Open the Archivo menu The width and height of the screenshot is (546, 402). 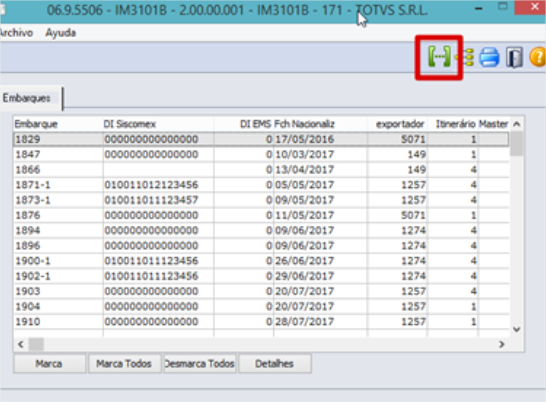[16, 33]
